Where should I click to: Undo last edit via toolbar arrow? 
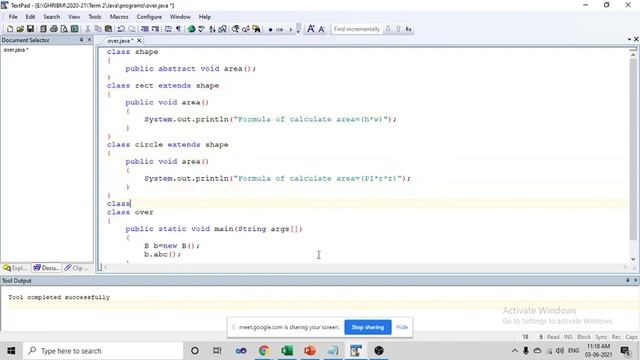click(x=121, y=29)
